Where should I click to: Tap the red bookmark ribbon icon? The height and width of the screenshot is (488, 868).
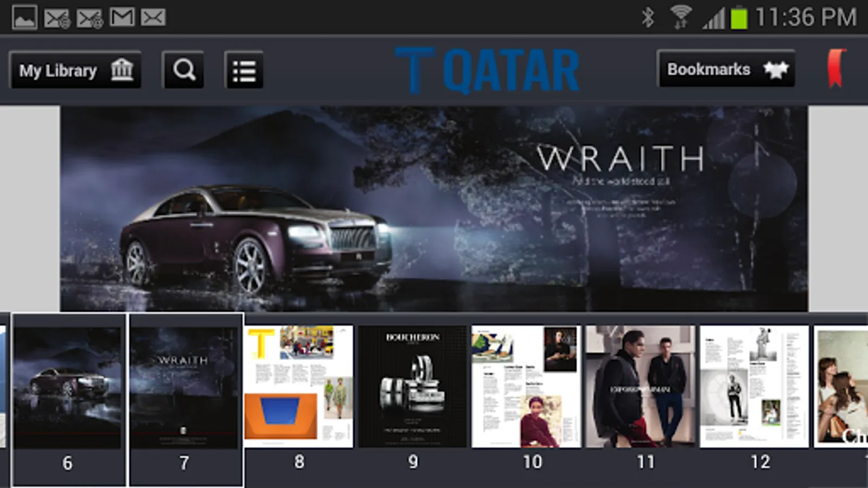837,68
